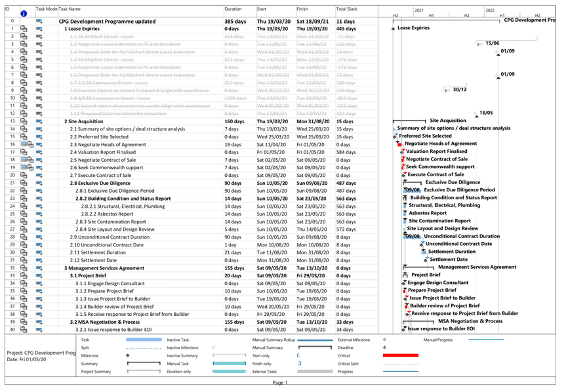
Task: Select the indicator icon on the Lease Expiries row
Action: point(24,29)
